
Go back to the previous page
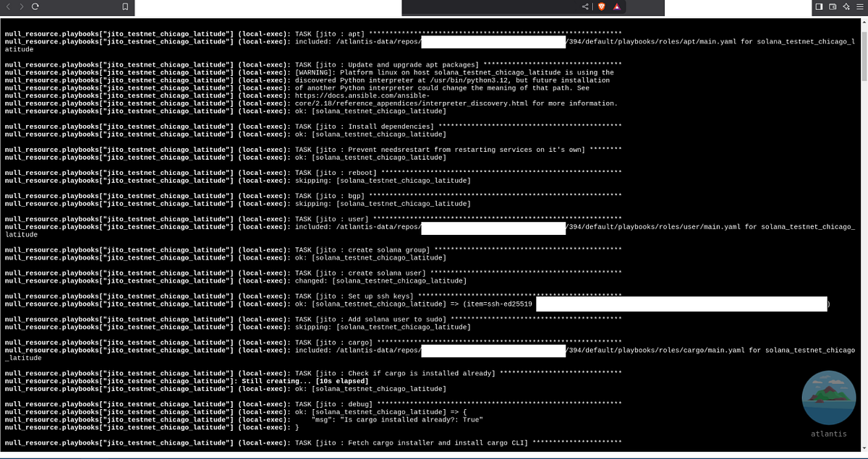click(x=8, y=7)
